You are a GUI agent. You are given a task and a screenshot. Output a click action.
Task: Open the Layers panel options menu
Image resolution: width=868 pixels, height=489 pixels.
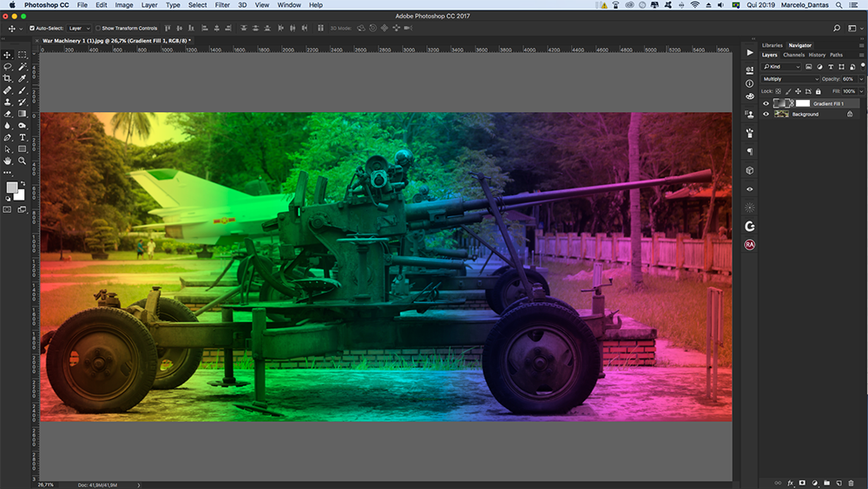[861, 55]
